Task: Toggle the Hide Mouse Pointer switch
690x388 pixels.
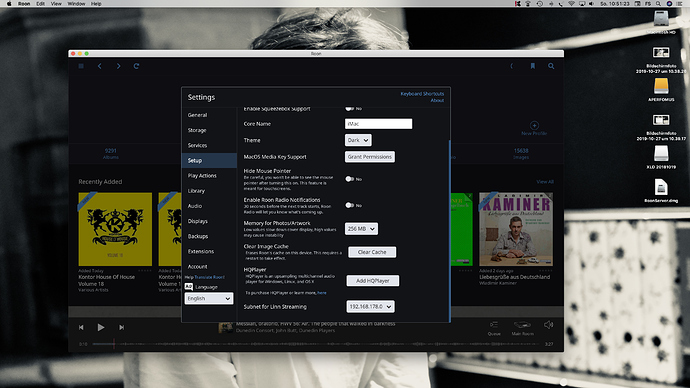Action: (349, 179)
